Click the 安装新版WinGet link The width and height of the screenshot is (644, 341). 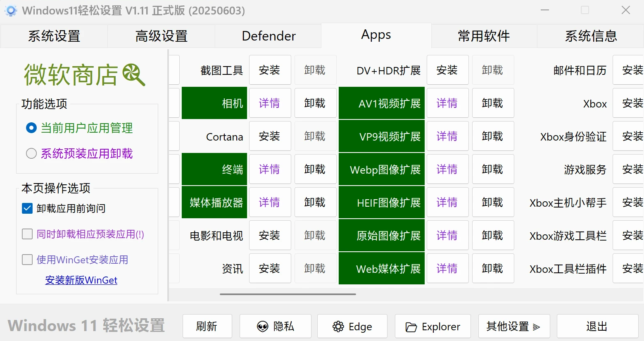coord(81,280)
